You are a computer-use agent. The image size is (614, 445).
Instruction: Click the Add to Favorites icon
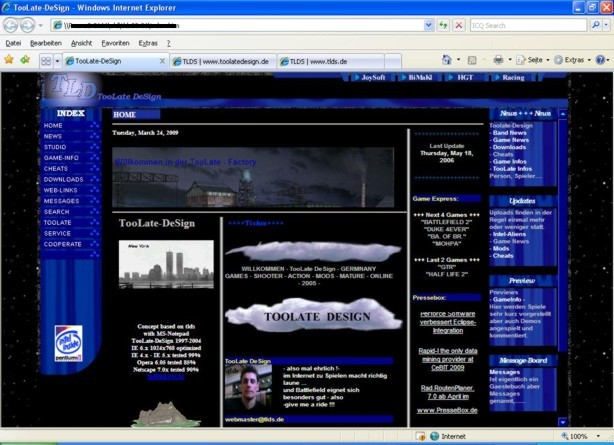[25, 60]
